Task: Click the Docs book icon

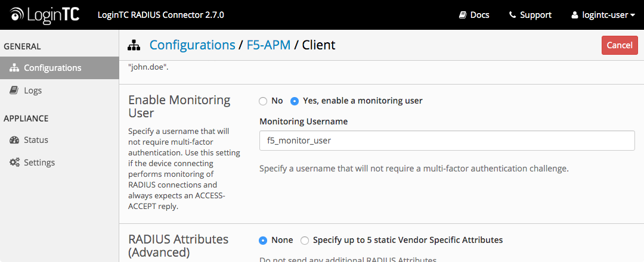Action: 463,15
